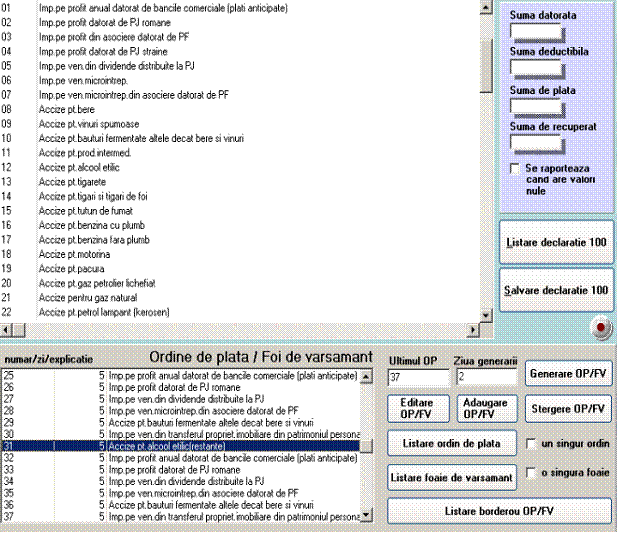Click the red round record icon
Viewport: 619px width, 534px height.
click(x=602, y=328)
